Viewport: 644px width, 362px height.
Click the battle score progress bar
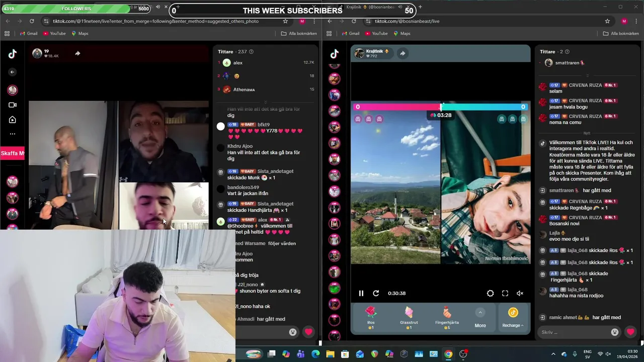pyautogui.click(x=441, y=107)
